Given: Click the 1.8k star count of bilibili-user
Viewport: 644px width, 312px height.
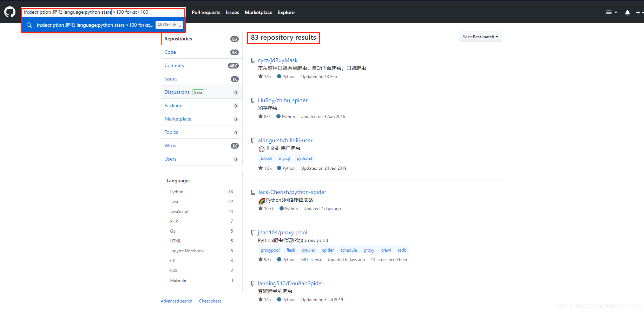Looking at the screenshot, I should pos(265,168).
